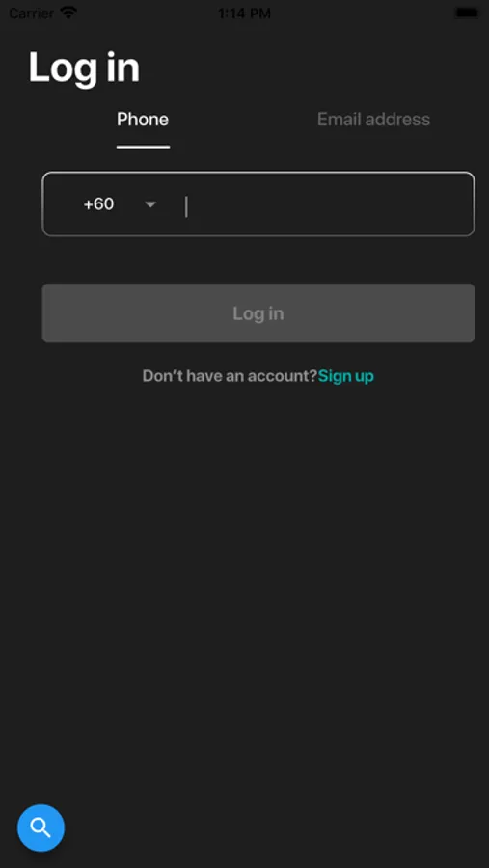This screenshot has width=489, height=868.
Task: Switch to the Email address tab
Action: coord(374,120)
